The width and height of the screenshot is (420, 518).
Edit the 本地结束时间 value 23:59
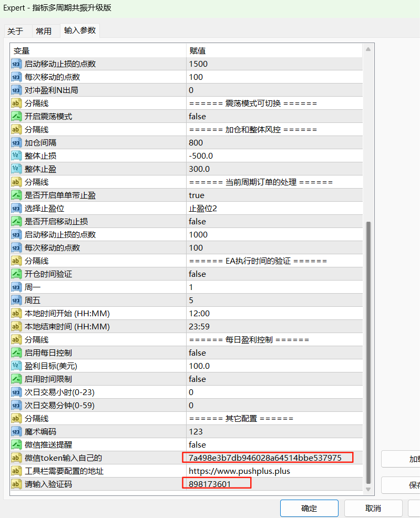(x=274, y=326)
